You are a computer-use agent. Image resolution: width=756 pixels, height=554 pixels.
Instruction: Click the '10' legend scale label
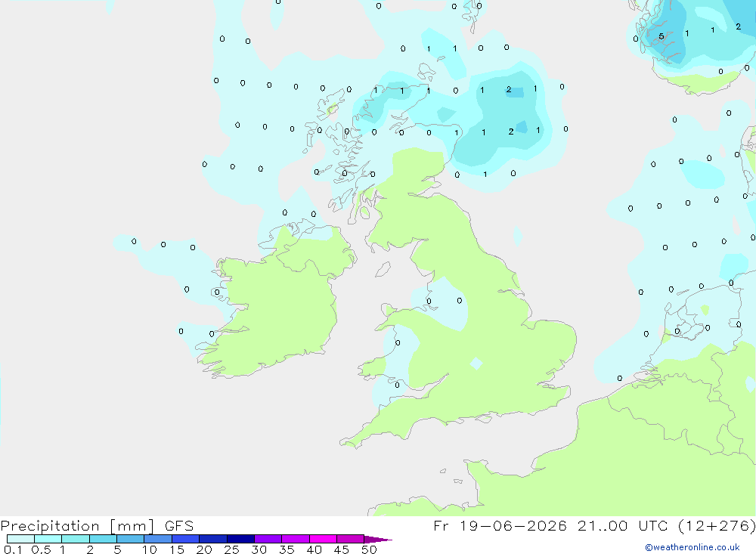(x=150, y=549)
